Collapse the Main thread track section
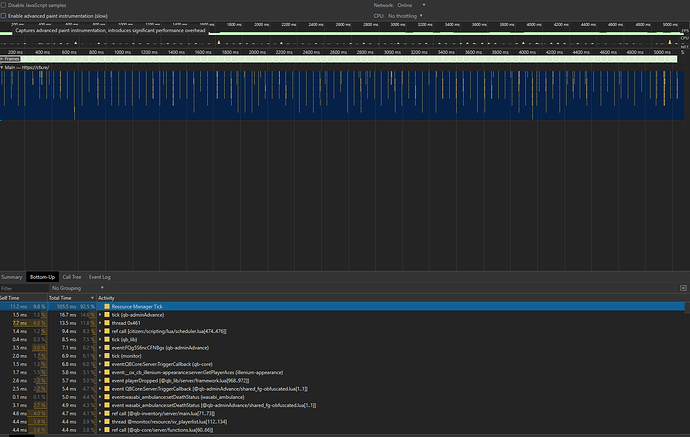The image size is (690, 437). coord(3,67)
